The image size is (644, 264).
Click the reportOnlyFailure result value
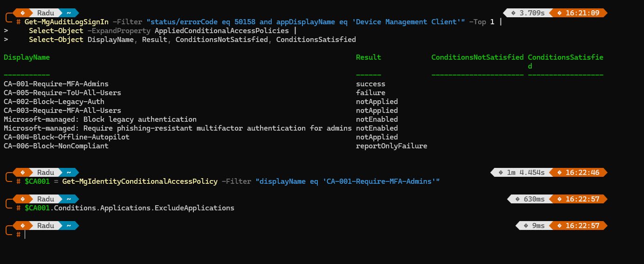tap(391, 146)
